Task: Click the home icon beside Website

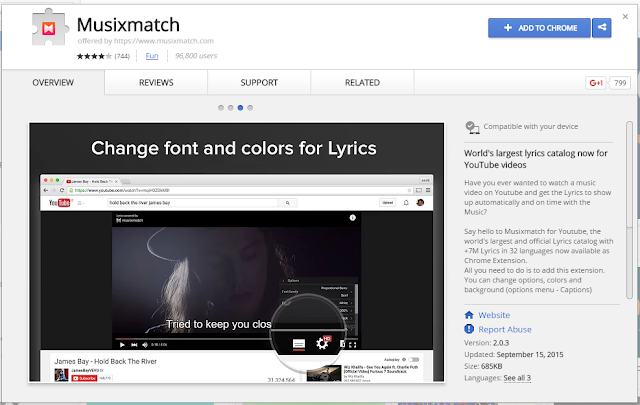Action: pos(469,315)
